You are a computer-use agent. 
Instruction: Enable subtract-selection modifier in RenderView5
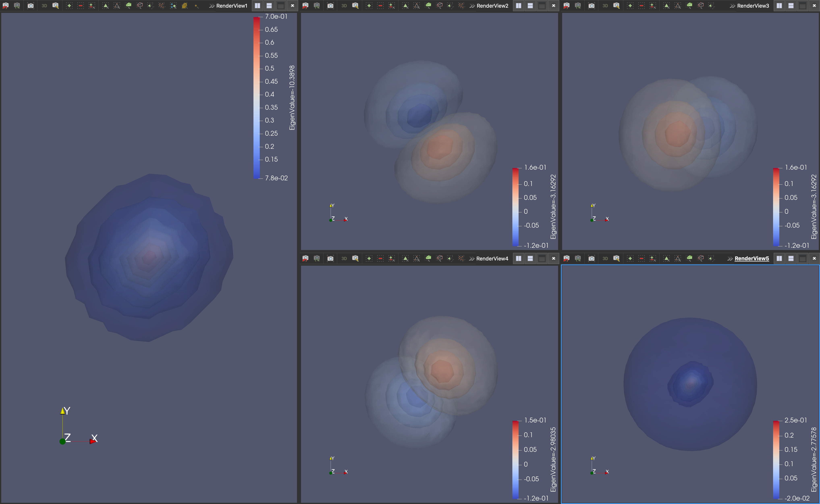coord(641,258)
